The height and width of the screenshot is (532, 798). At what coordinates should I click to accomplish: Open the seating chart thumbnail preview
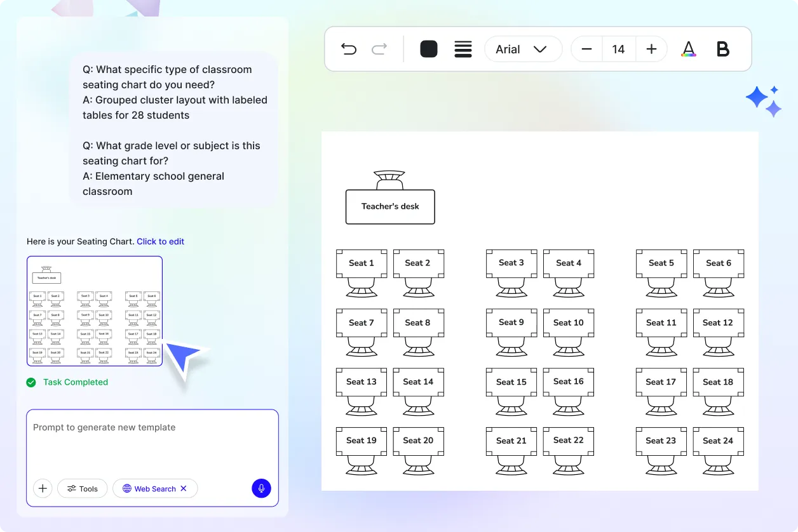95,311
